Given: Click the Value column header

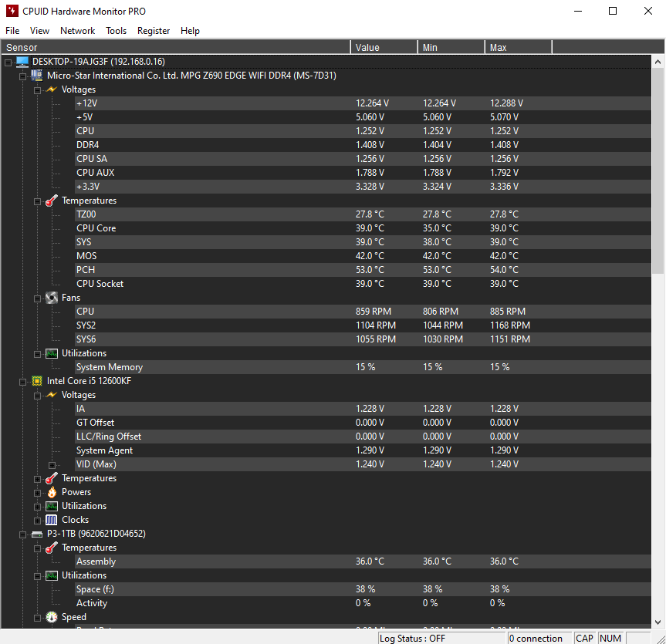Looking at the screenshot, I should pos(384,47).
